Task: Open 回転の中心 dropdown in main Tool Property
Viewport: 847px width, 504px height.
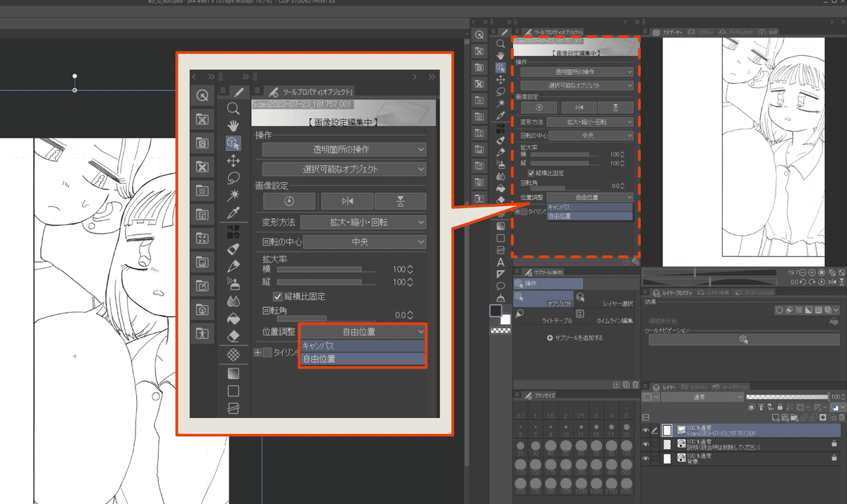Action: (591, 135)
